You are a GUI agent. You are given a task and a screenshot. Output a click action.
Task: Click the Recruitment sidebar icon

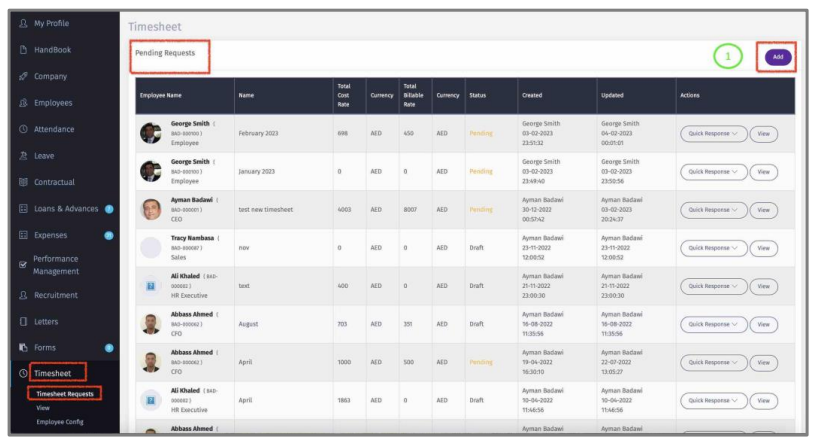[x=22, y=294]
